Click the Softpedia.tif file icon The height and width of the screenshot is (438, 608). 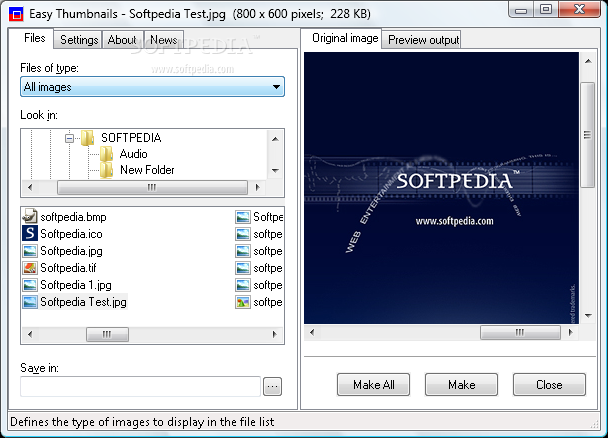tap(30, 268)
